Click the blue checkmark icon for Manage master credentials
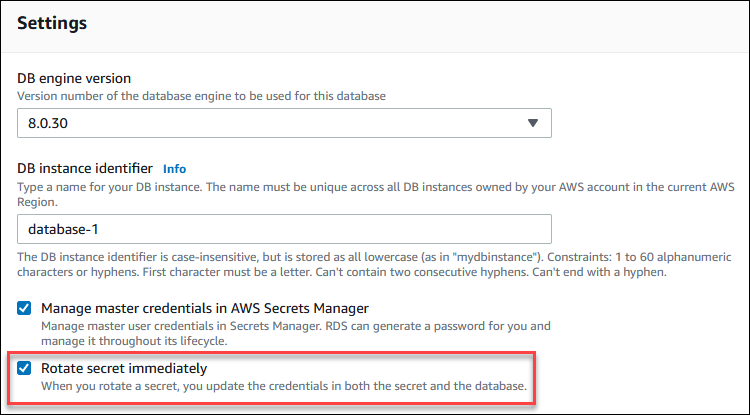 click(x=25, y=308)
